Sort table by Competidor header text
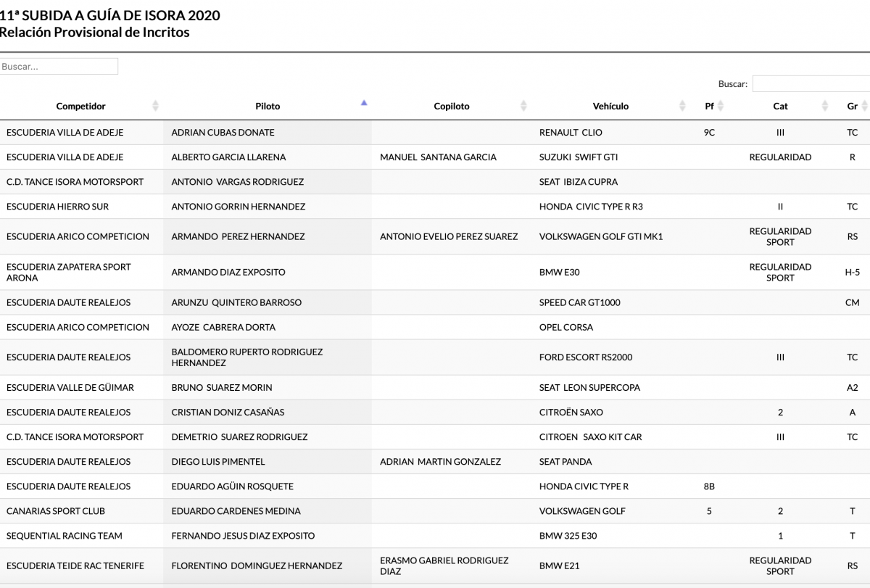Screen dimensions: 870x588 coord(80,107)
